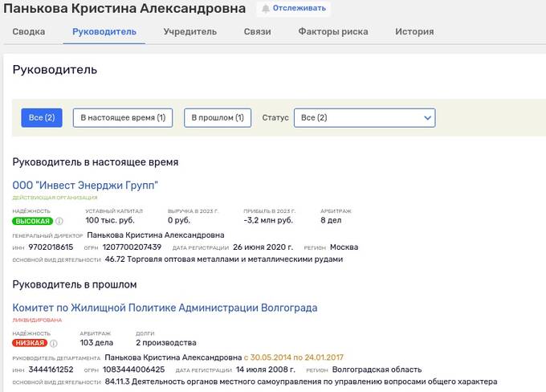Screen dimensions: 546x392
Task: Switch to the История tab
Action: (414, 32)
